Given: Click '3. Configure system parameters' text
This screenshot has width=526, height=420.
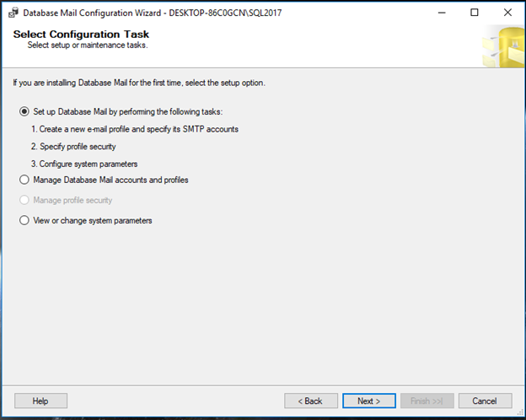Looking at the screenshot, I should pos(84,164).
